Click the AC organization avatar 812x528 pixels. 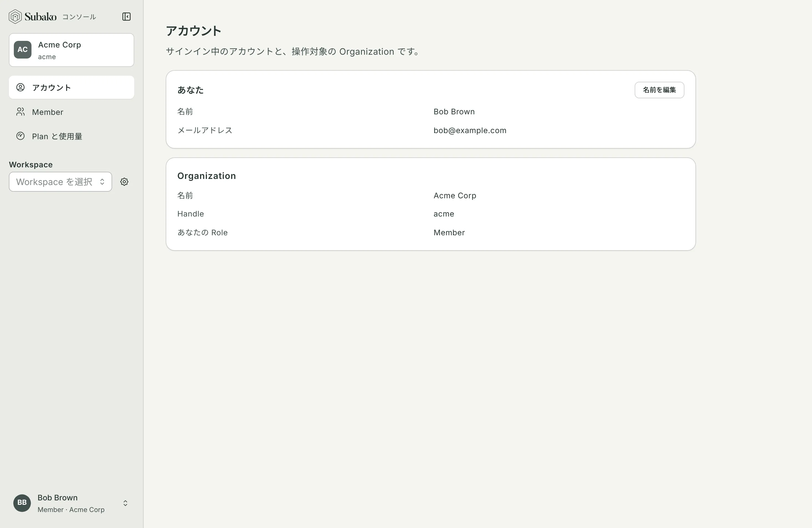[x=23, y=50]
